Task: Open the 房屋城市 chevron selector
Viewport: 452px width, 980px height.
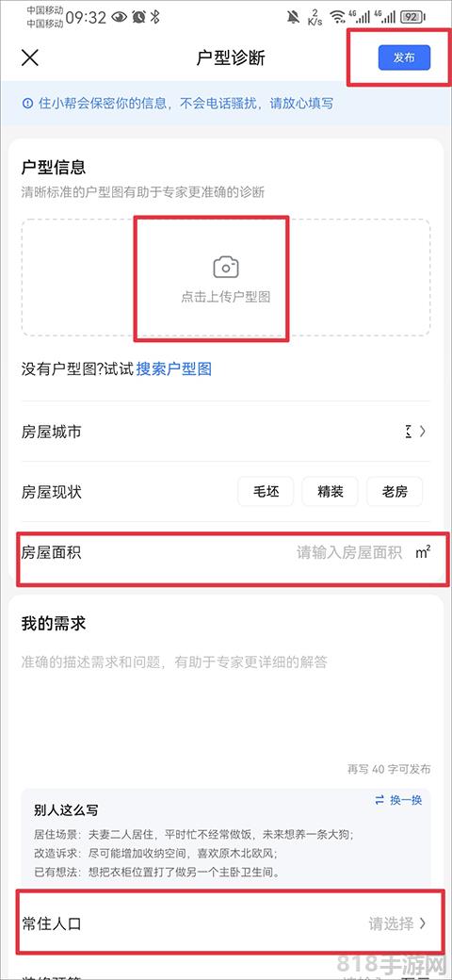Action: click(x=423, y=432)
